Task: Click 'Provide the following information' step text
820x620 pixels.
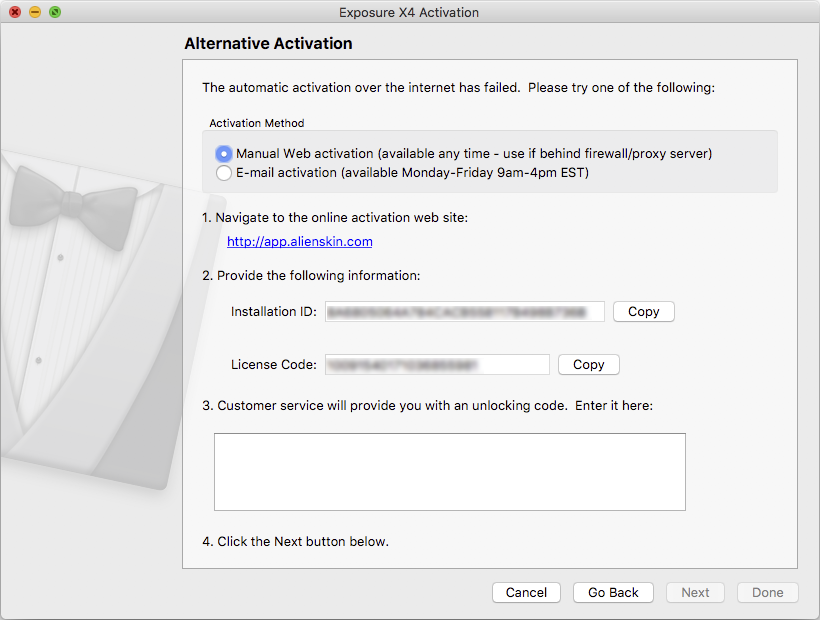Action: point(311,275)
